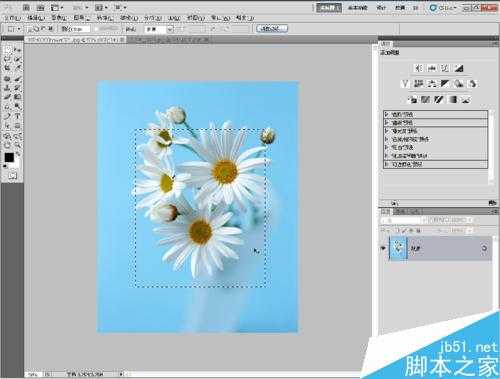Viewport: 500px width, 379px height.
Task: Select the Pen tool
Action: [7, 117]
